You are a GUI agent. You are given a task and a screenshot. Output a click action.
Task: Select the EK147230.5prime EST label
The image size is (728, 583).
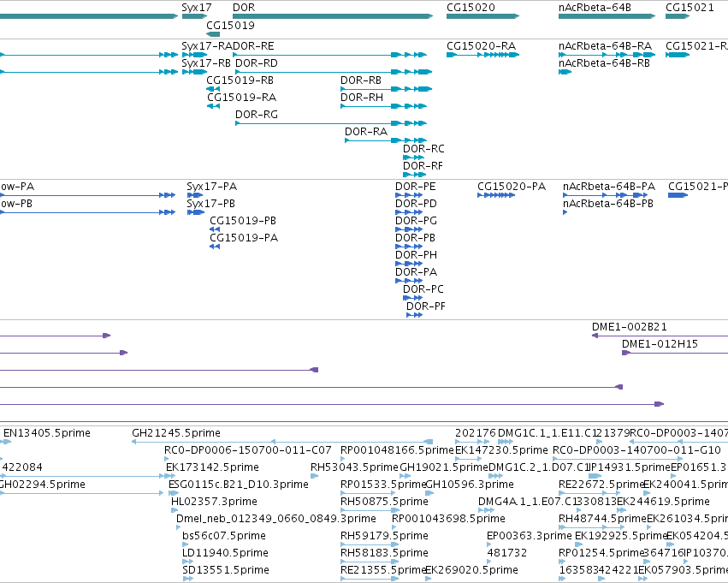(501, 450)
